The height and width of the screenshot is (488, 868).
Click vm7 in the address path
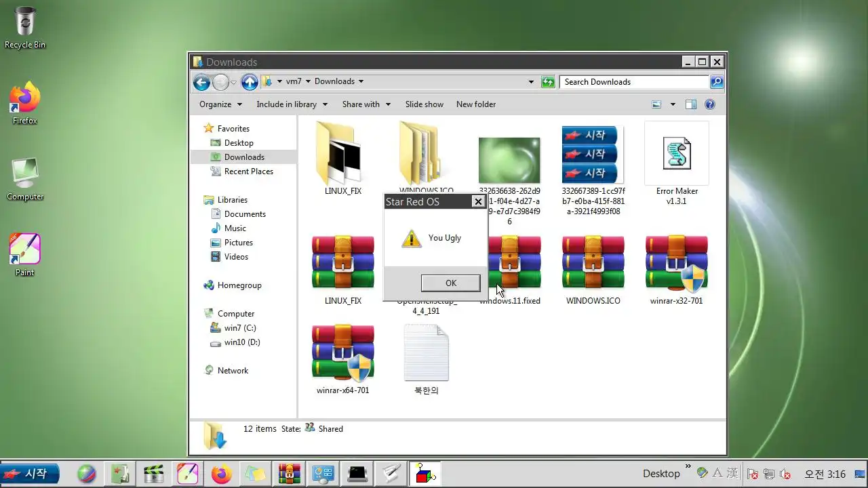(294, 81)
